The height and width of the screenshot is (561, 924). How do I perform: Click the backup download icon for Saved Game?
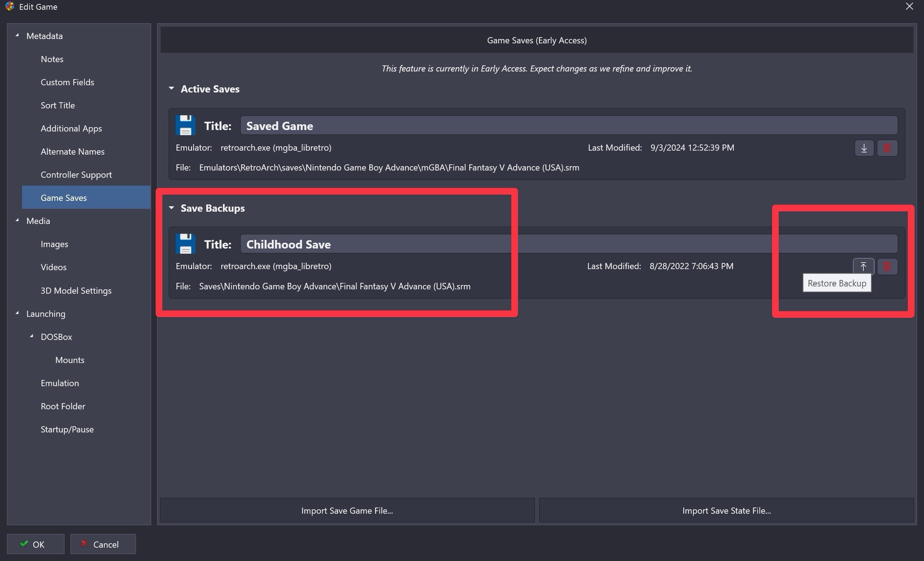(x=864, y=148)
